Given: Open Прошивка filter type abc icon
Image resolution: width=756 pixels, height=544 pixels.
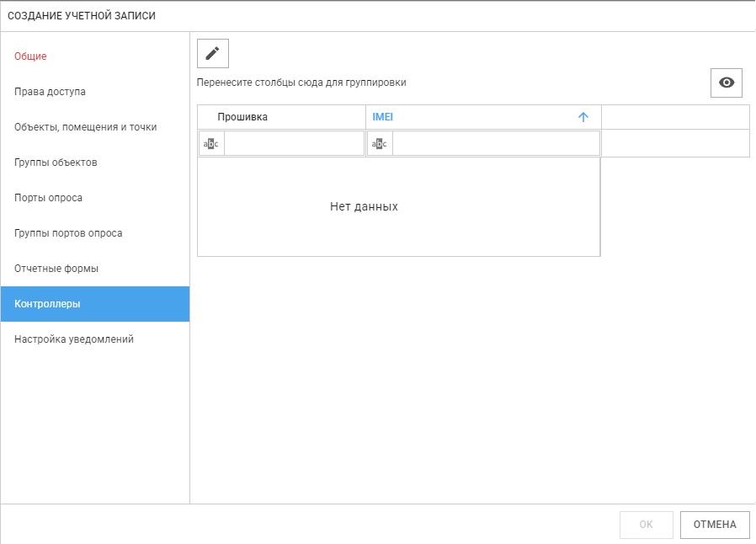Looking at the screenshot, I should coord(211,144).
